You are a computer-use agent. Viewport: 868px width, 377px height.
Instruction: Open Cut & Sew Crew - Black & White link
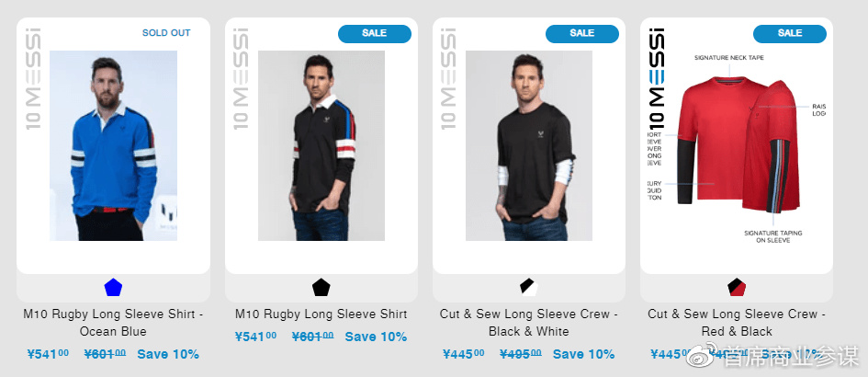[x=529, y=323]
